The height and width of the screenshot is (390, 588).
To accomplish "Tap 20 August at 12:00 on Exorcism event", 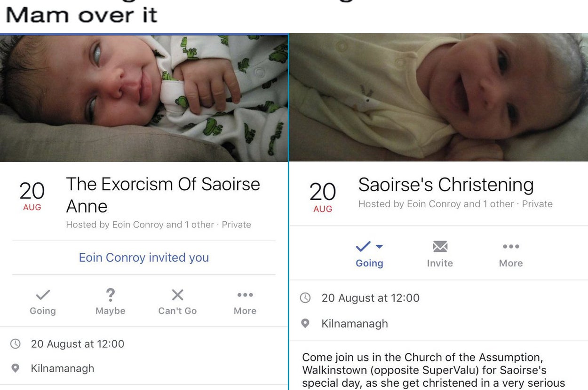I will [x=78, y=344].
